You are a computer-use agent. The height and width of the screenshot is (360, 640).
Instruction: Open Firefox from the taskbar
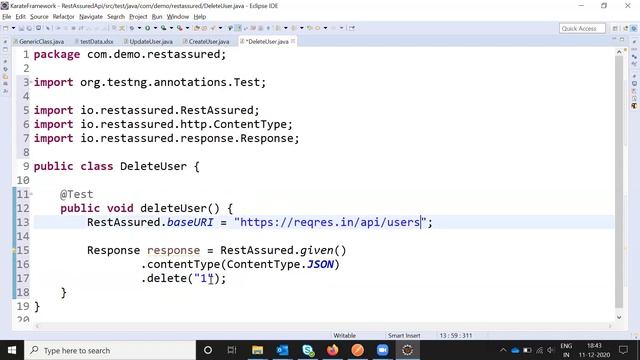click(x=332, y=350)
